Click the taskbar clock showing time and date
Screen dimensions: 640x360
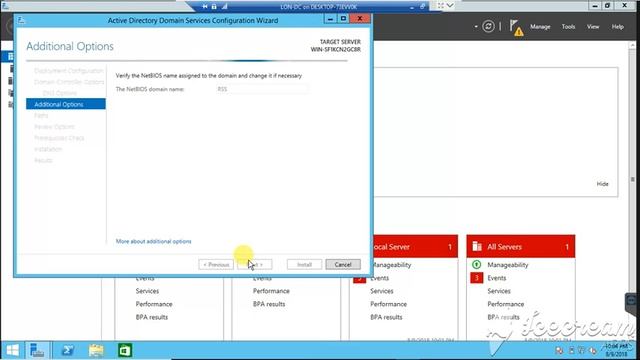click(617, 350)
